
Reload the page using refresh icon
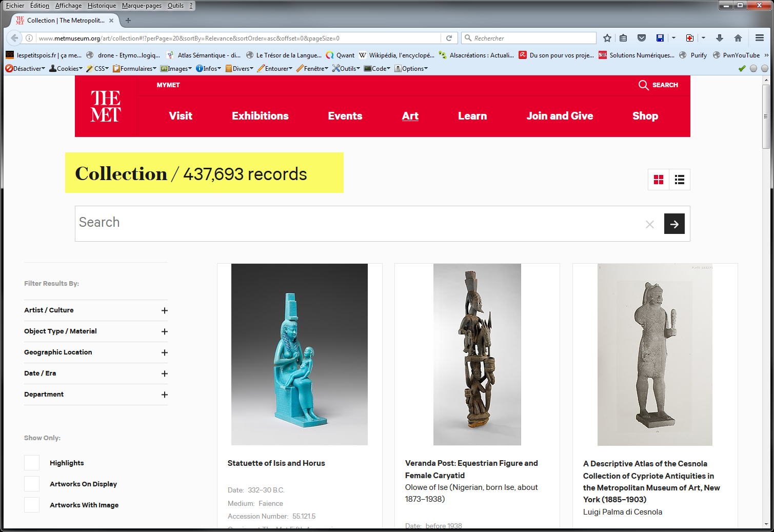point(449,38)
